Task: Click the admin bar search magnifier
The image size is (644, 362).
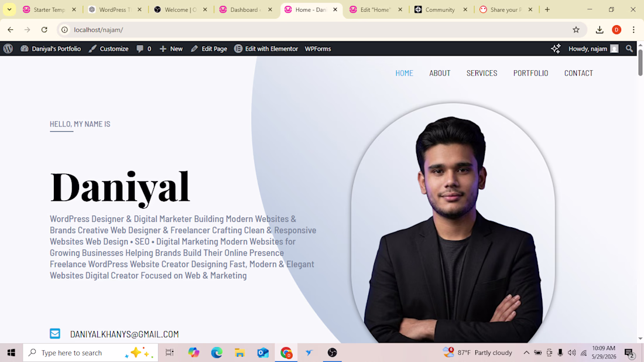Action: pyautogui.click(x=629, y=49)
